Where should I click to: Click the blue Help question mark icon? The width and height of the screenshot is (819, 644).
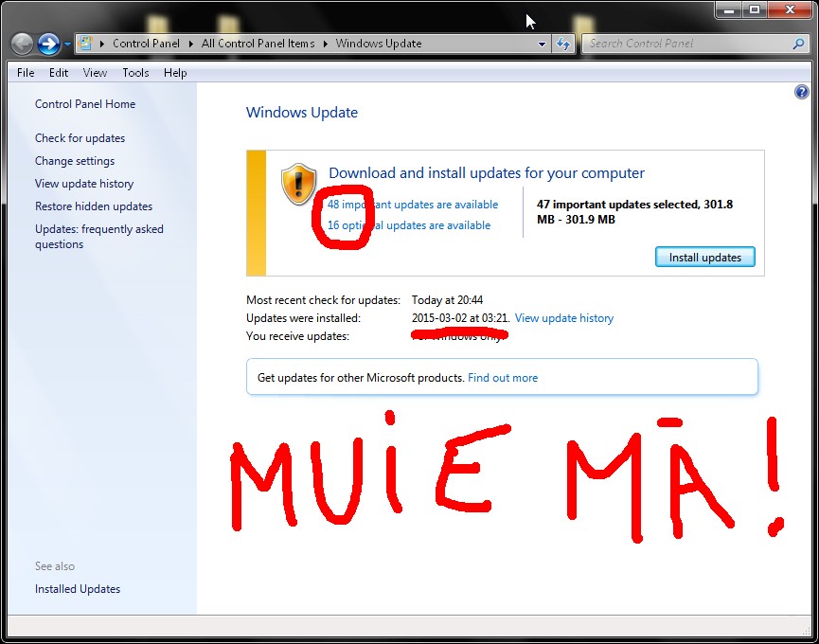coord(801,93)
